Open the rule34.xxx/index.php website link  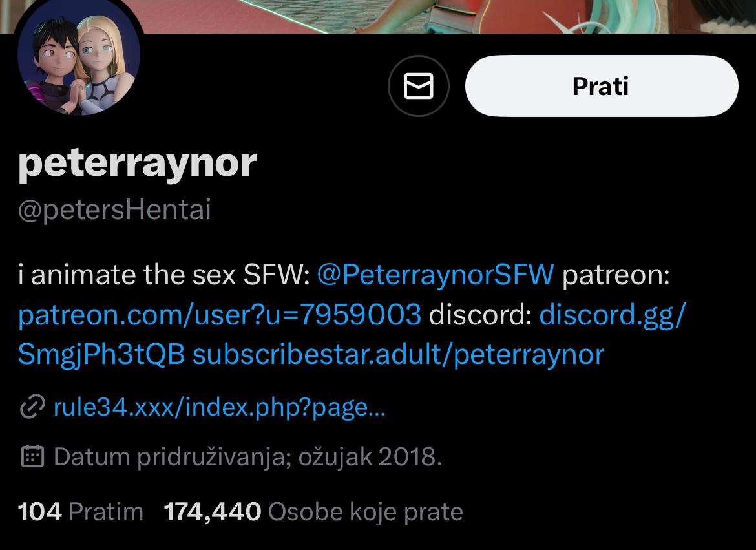click(x=220, y=407)
